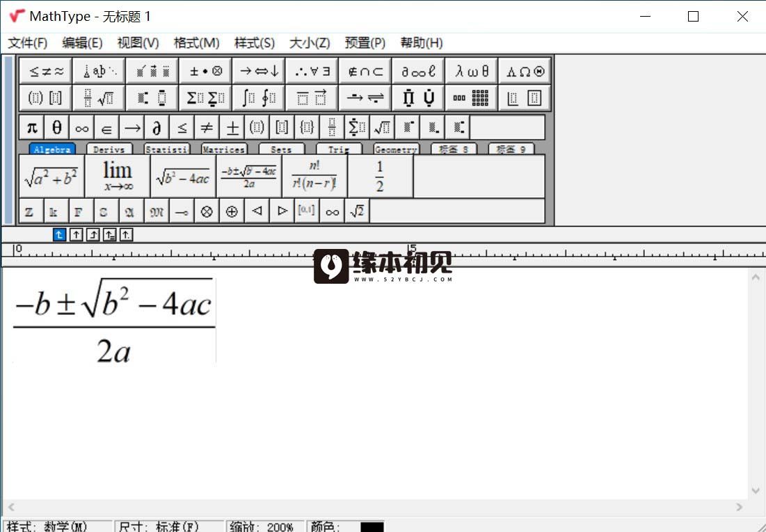
Task: Open the embellishments palette
Action: coord(152,72)
